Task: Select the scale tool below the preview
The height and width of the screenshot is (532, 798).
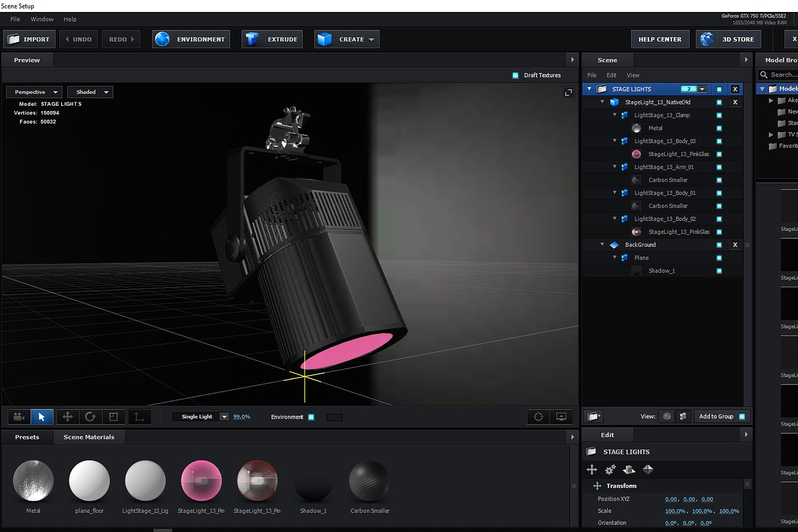Action: (x=113, y=417)
